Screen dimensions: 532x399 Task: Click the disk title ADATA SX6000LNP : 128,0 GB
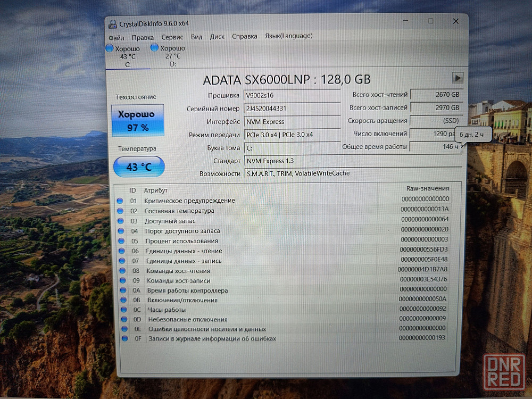coord(286,80)
